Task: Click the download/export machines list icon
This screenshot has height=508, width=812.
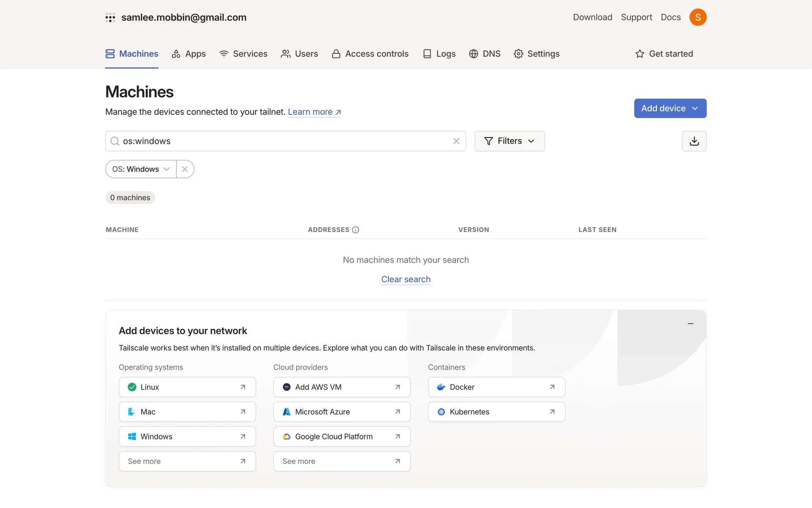Action: [694, 141]
